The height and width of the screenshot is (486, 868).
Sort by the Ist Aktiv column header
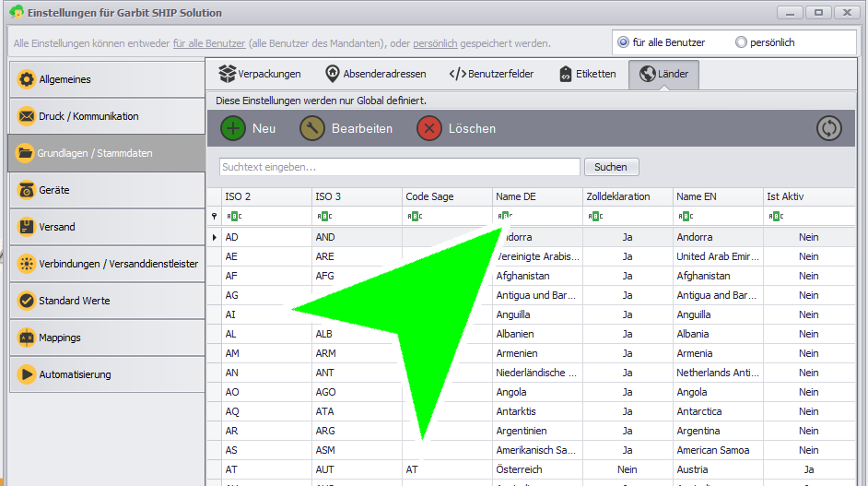coord(809,196)
